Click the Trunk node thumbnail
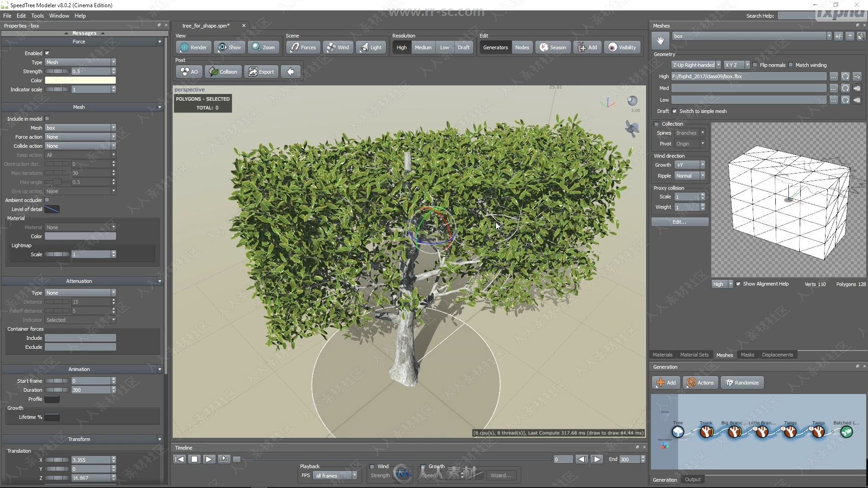 click(x=706, y=432)
